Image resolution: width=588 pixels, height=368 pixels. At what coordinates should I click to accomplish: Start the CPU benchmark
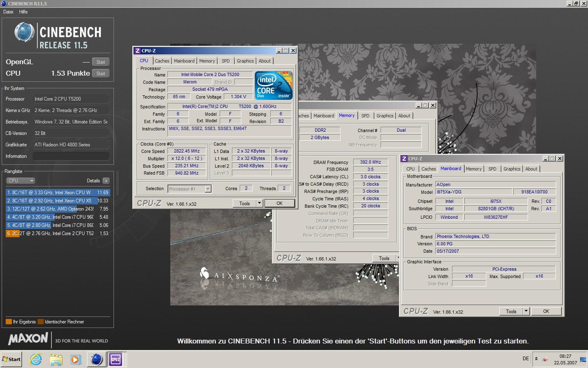(x=100, y=73)
